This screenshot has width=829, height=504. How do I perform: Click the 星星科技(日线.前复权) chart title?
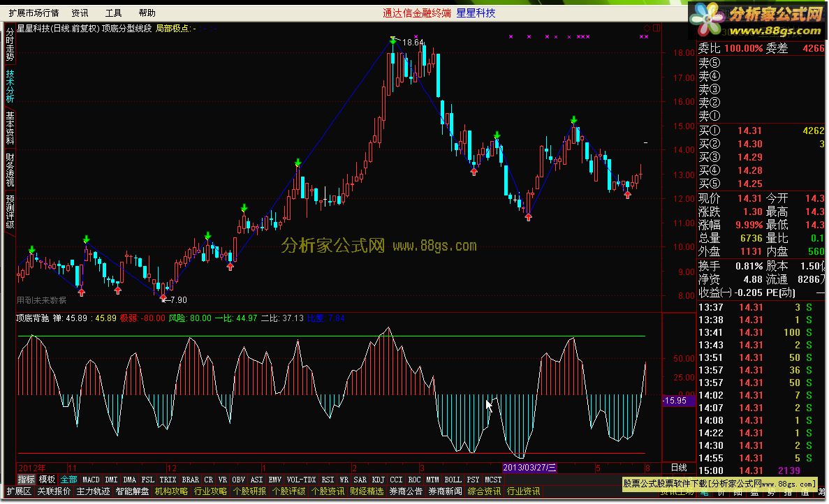pos(58,29)
